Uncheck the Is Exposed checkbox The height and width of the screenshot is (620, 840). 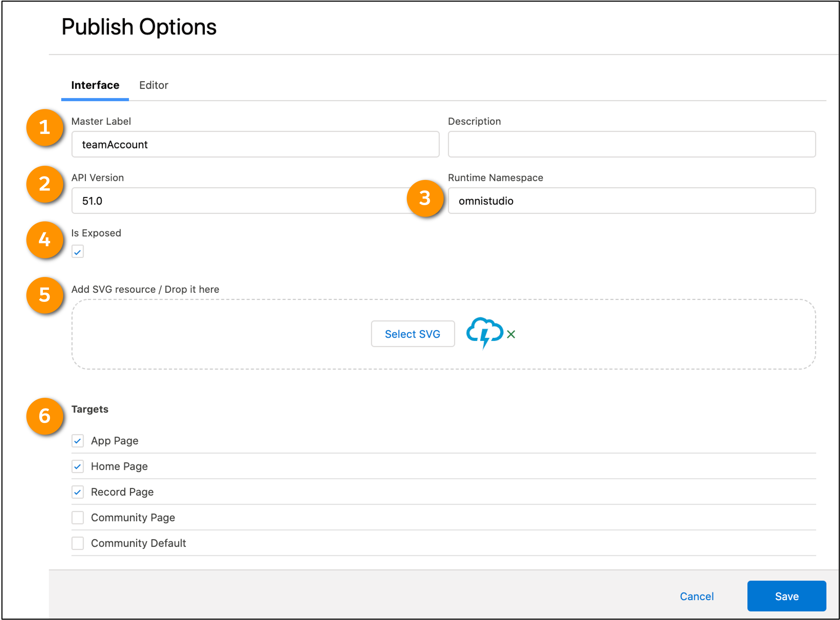[78, 252]
